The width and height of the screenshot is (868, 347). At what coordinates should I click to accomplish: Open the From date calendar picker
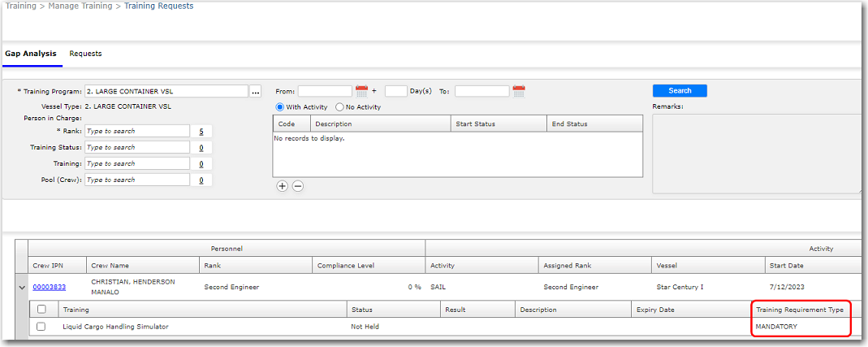361,91
